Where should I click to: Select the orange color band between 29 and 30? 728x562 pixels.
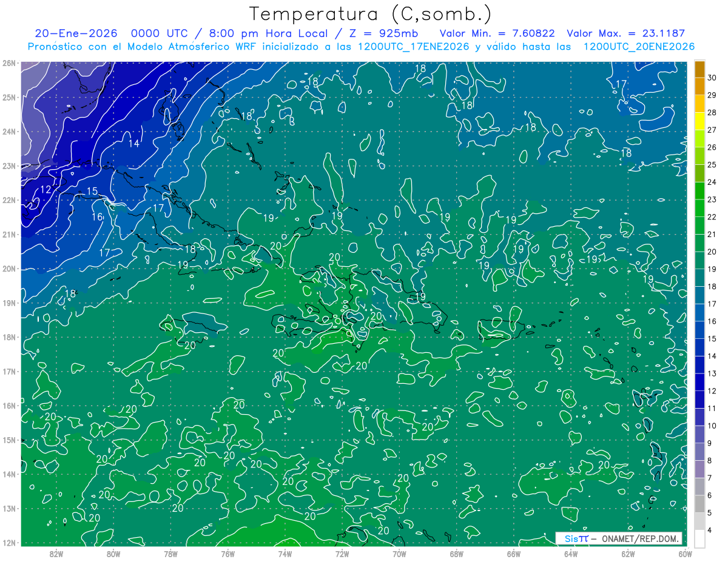click(700, 87)
